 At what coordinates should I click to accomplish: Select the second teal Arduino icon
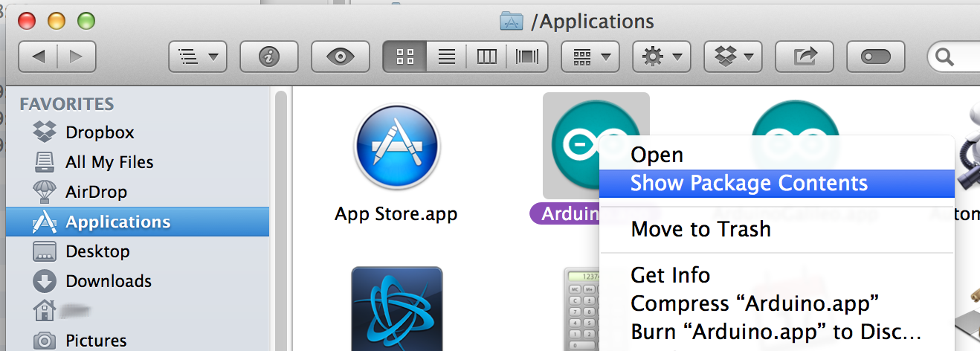tap(796, 119)
